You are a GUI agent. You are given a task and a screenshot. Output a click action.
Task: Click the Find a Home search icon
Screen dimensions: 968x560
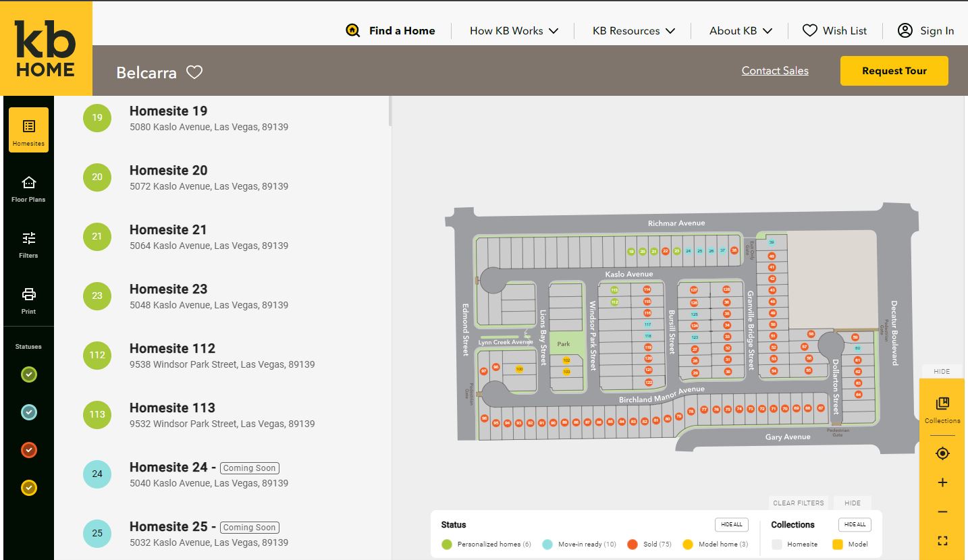tap(353, 30)
